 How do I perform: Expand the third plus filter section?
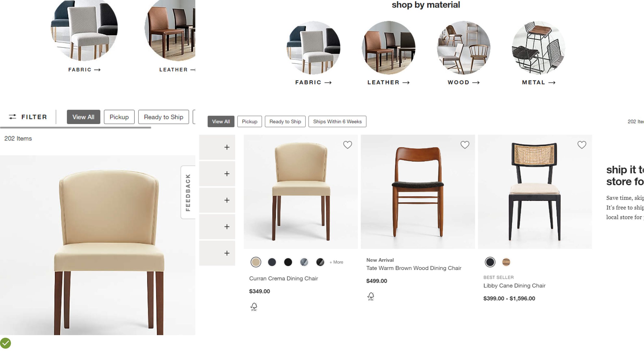click(x=227, y=200)
